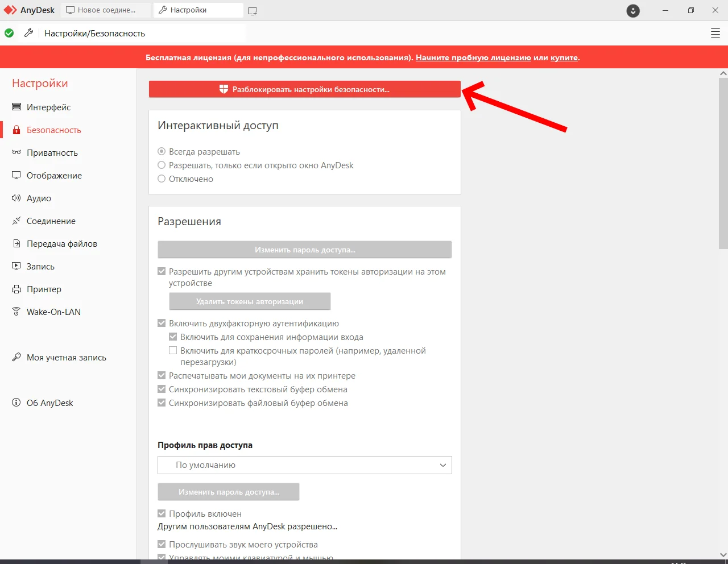Click the file icon for Передача файлов
The height and width of the screenshot is (564, 728).
[16, 243]
